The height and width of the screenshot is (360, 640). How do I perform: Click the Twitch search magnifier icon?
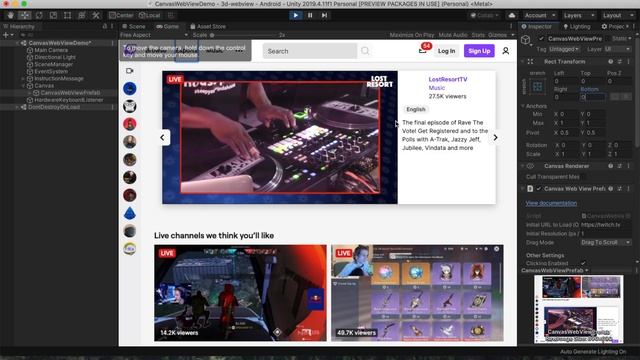coord(365,51)
